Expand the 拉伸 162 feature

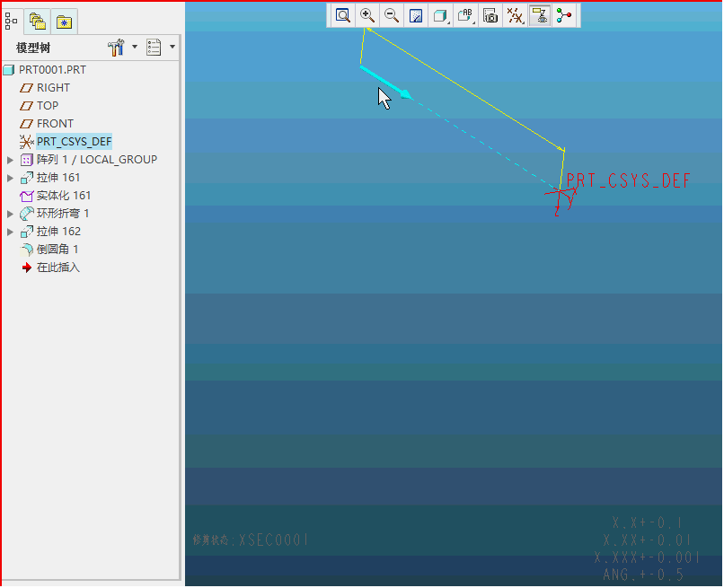(10, 232)
